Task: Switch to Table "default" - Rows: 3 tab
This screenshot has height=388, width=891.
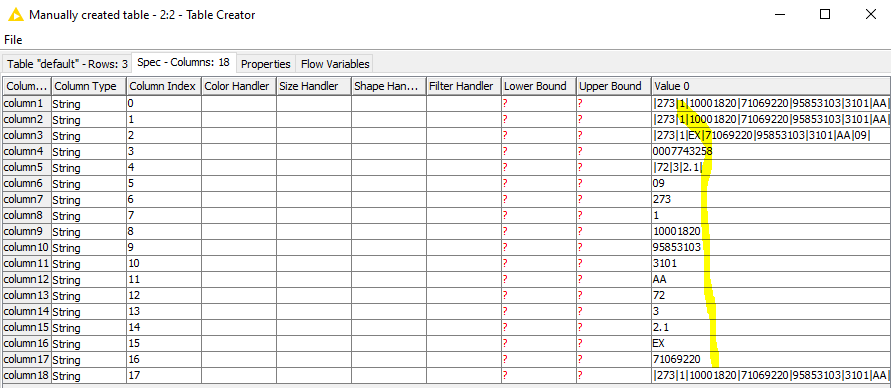Action: (x=67, y=64)
